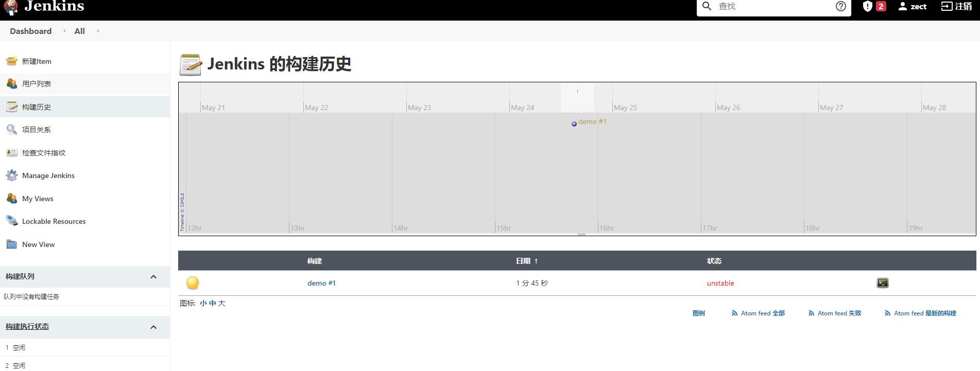Sort table by 日期 column header
This screenshot has width=980, height=371.
(x=527, y=261)
